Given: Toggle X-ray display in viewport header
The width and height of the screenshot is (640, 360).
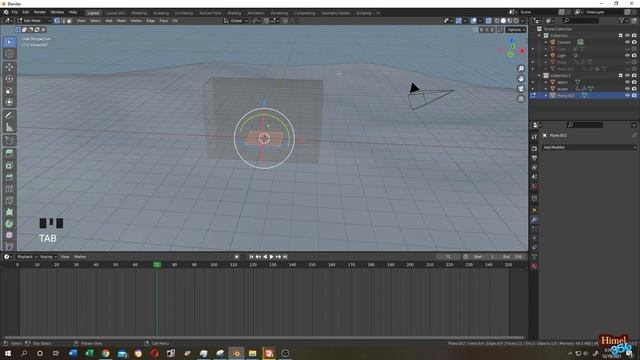Looking at the screenshot, I should click(x=488, y=20).
